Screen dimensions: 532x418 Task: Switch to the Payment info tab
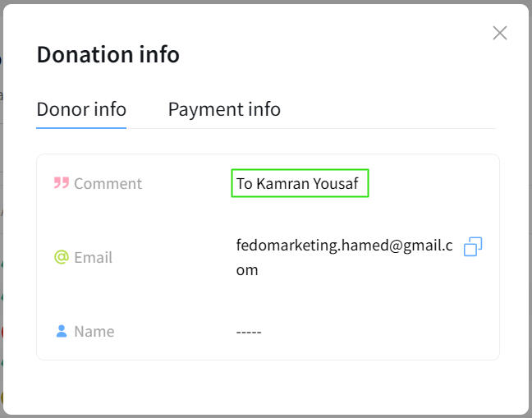tap(224, 109)
